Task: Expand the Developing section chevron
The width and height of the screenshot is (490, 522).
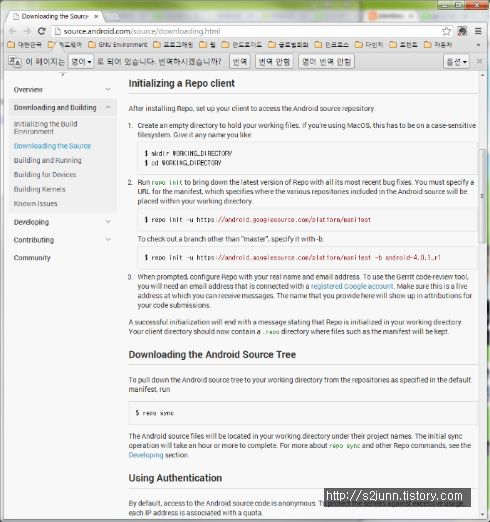Action: [x=108, y=222]
